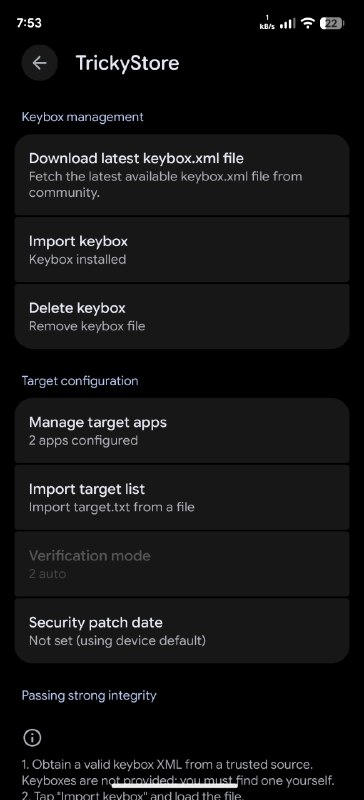Viewport: 364px width, 800px height.
Task: Open Security patch date setting
Action: click(182, 631)
